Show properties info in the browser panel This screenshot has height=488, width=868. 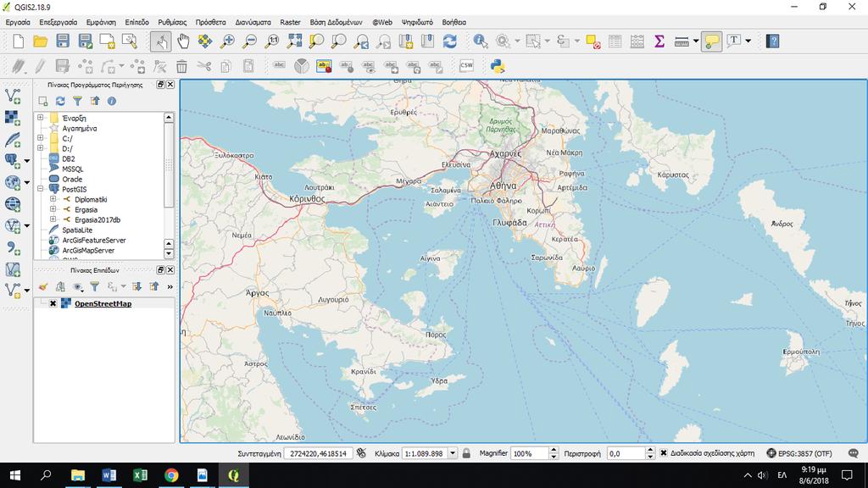[112, 102]
